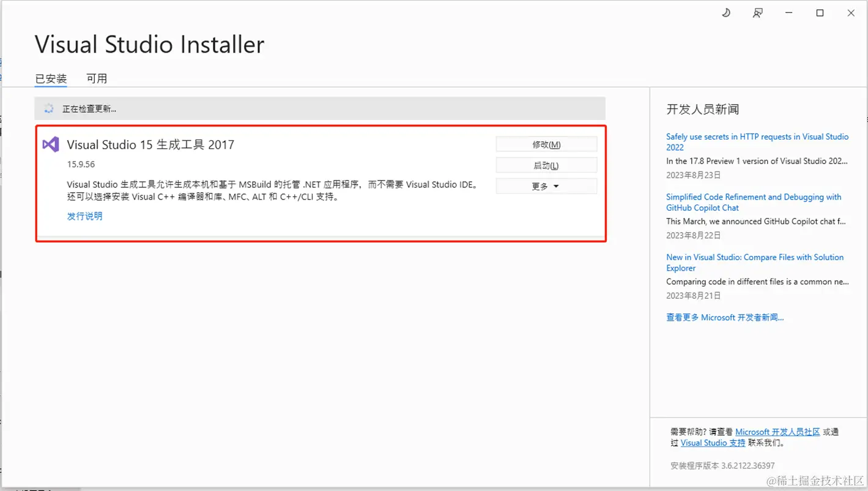This screenshot has width=868, height=491.
Task: Open Compare Files with Solution Explorer article
Action: pos(755,263)
